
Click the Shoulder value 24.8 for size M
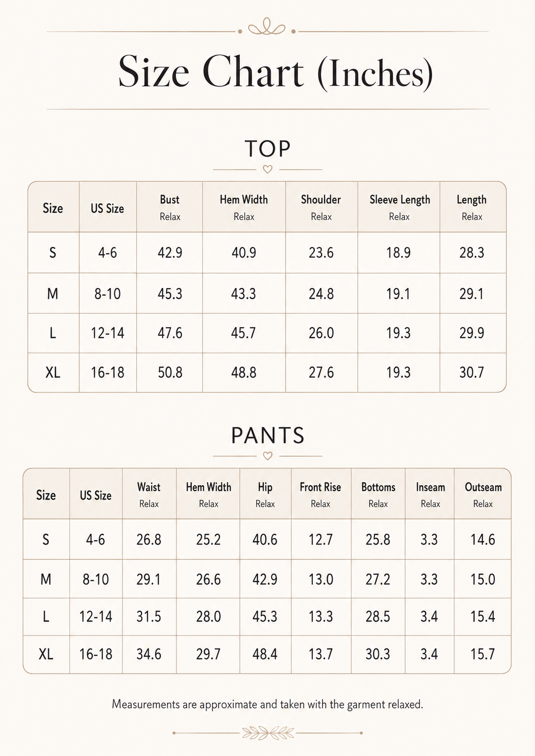click(321, 294)
